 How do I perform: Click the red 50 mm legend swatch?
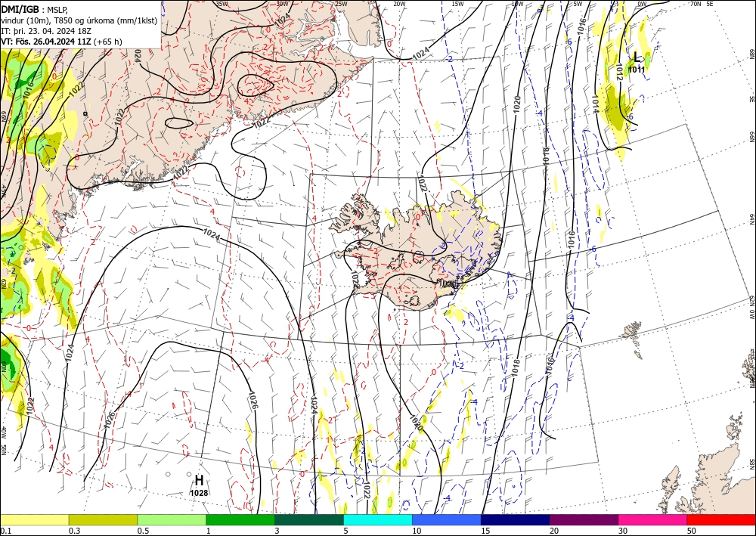point(721,519)
